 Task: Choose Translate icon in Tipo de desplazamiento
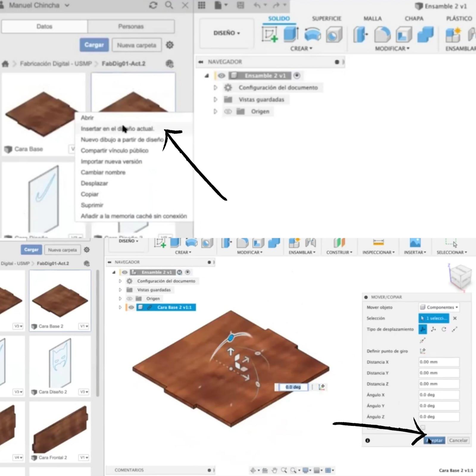(433, 329)
